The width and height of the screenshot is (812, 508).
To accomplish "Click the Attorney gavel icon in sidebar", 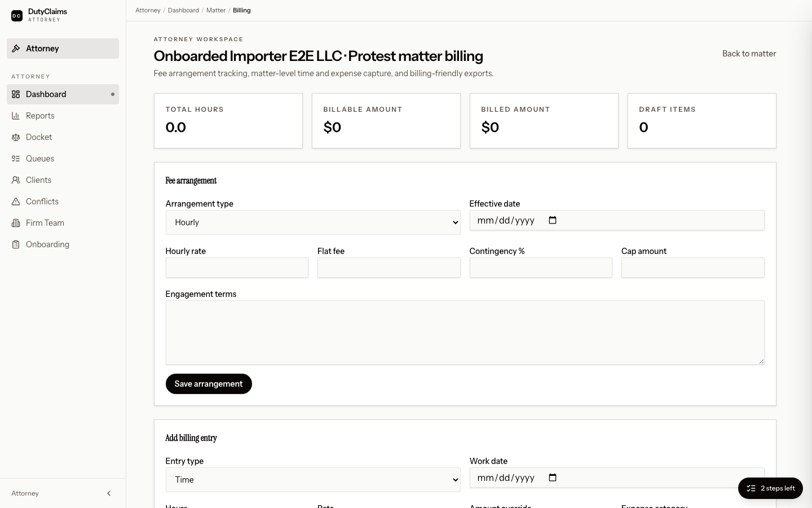I will 16,49.
